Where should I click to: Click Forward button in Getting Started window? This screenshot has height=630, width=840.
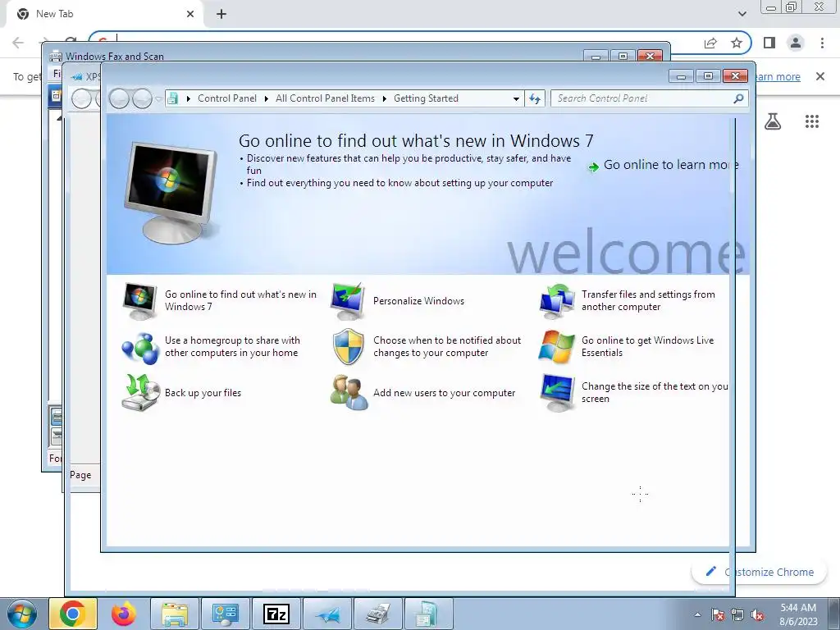click(x=142, y=98)
